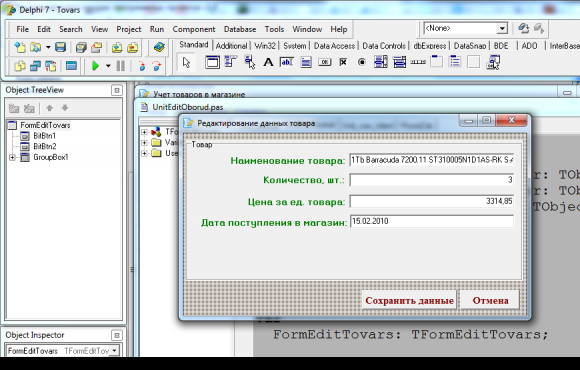The height and width of the screenshot is (370, 580).
Task: Click the Отмена button
Action: coord(490,300)
